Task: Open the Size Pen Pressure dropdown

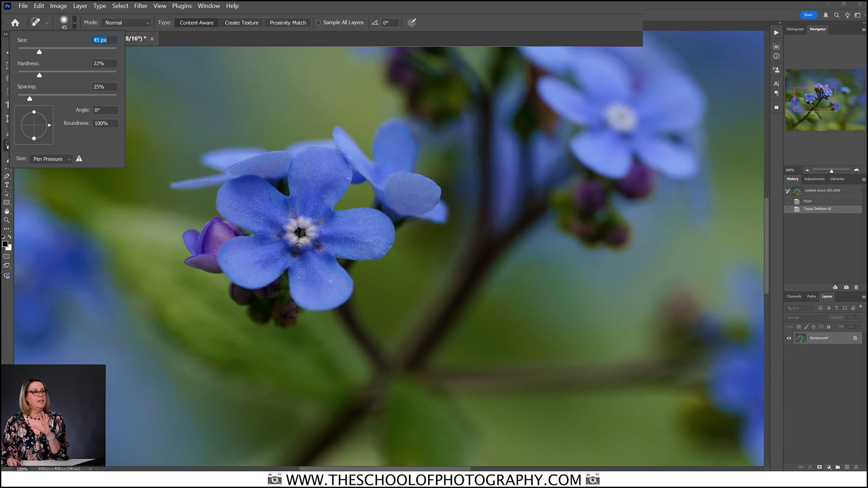Action: (51, 159)
